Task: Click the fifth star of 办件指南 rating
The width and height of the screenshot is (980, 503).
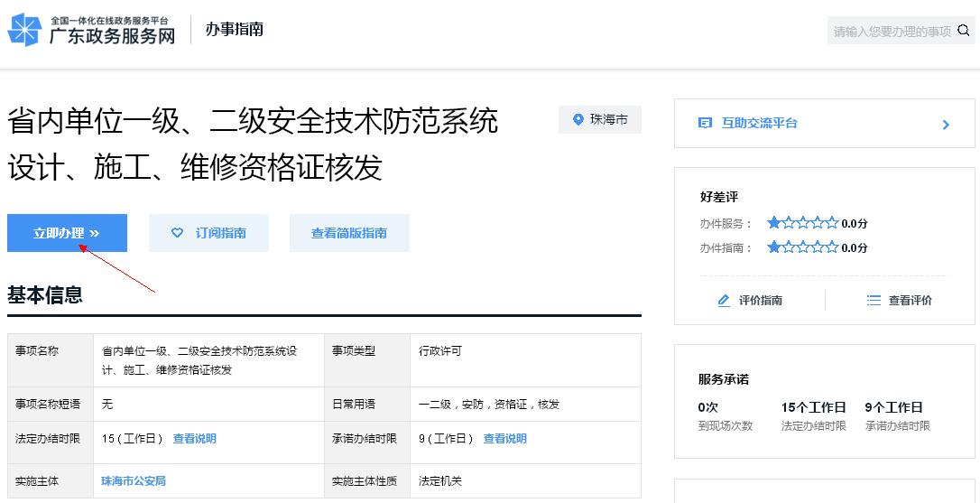Action: [x=831, y=247]
